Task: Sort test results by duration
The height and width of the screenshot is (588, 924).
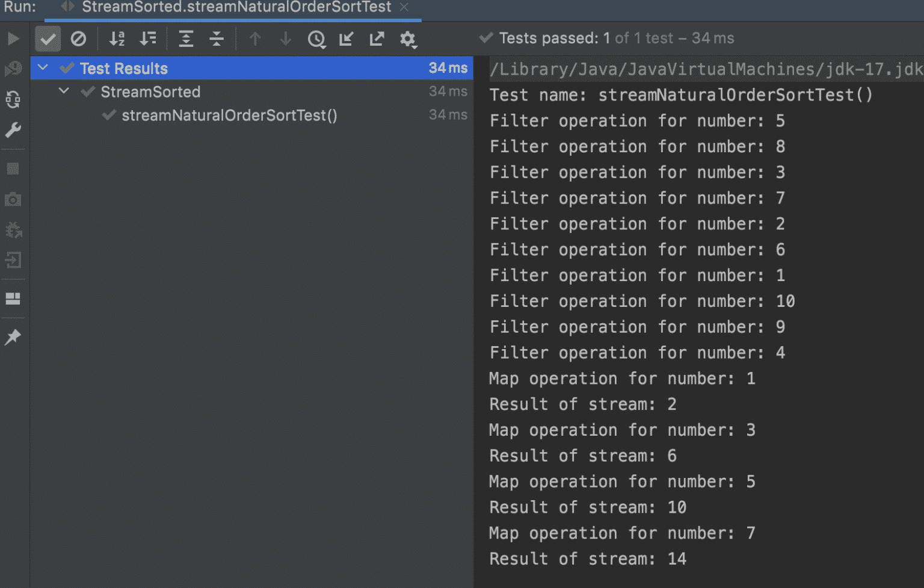Action: tap(147, 39)
